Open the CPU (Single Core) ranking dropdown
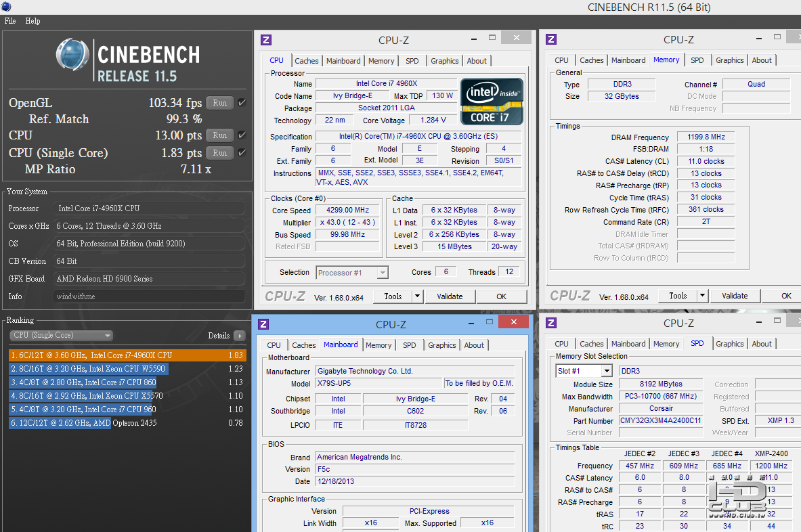 62,336
